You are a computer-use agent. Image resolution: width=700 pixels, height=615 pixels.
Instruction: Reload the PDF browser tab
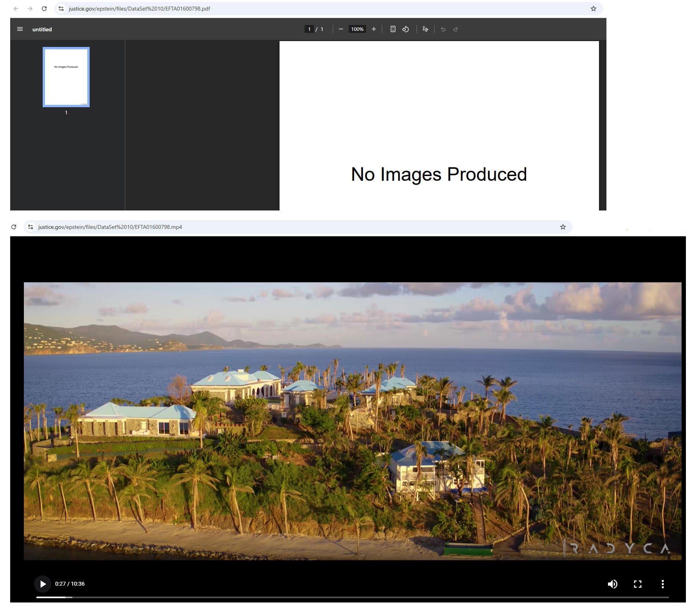(x=44, y=9)
